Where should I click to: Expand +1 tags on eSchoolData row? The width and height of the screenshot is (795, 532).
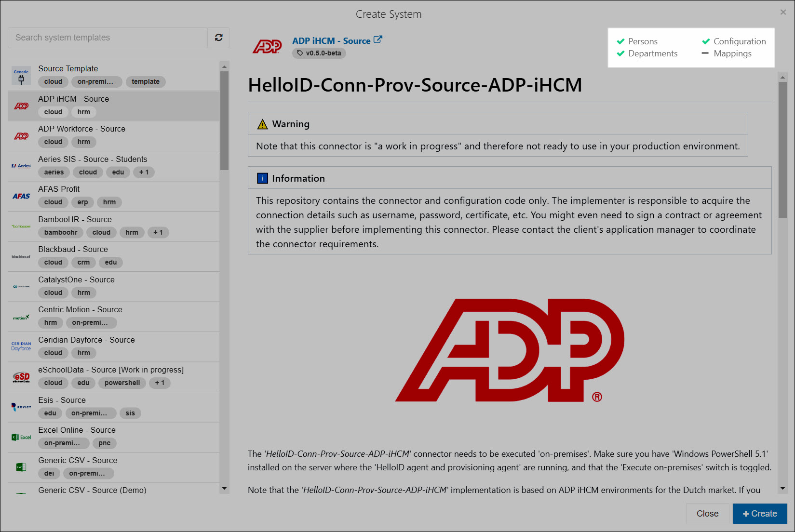click(x=160, y=383)
